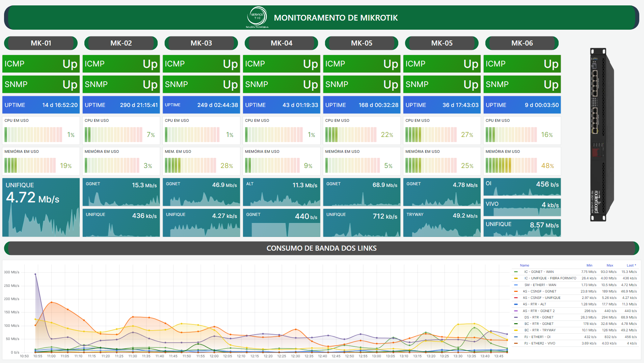This screenshot has height=363, width=644.
Task: Click the Service TIC logo in header
Action: coord(257,17)
